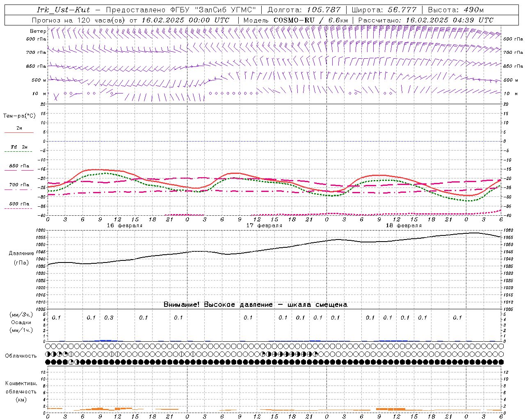Click the station title Irk_Ust-Kut
The width and height of the screenshot is (525, 420).
click(63, 10)
